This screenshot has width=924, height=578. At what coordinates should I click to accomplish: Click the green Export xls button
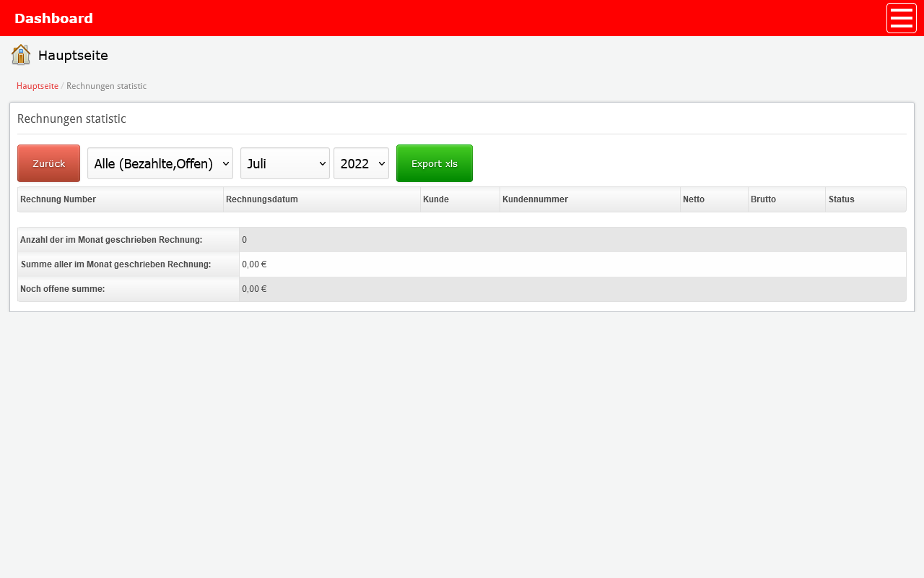coord(434,163)
